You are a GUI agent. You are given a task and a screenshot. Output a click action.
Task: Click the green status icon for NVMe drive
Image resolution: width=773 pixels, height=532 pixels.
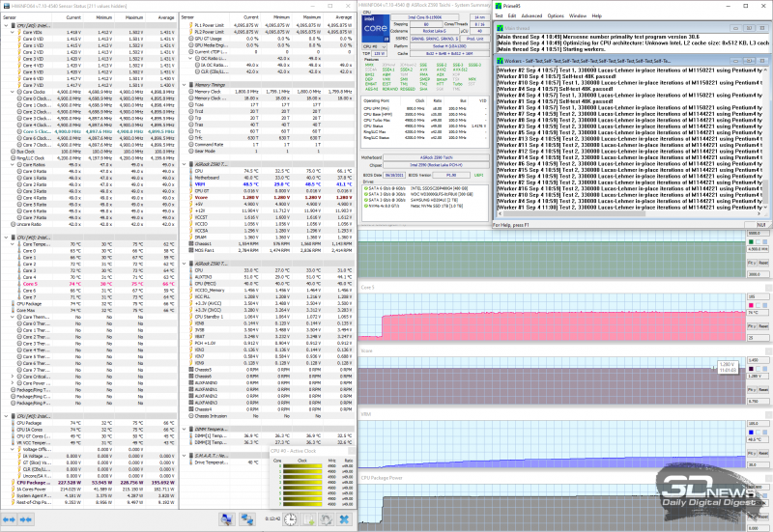click(365, 206)
